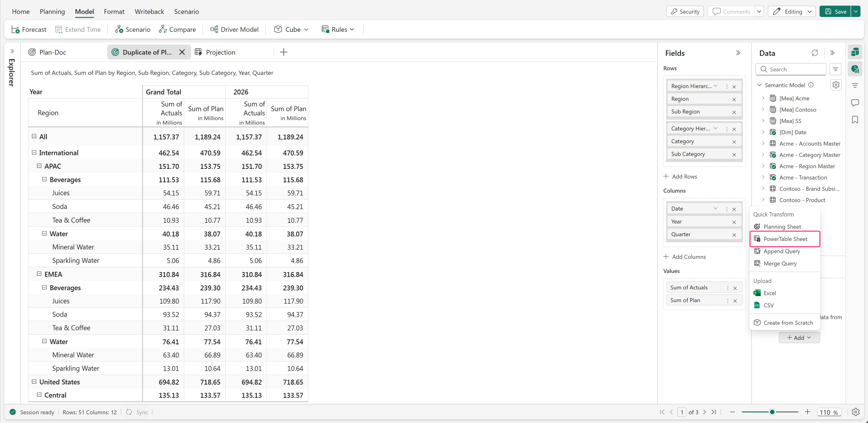
Task: Click the zoom slider handle
Action: pos(772,412)
